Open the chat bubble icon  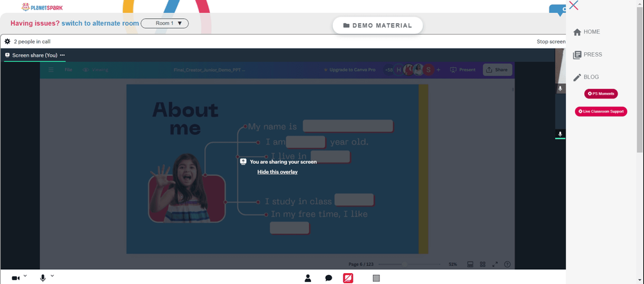click(x=328, y=278)
